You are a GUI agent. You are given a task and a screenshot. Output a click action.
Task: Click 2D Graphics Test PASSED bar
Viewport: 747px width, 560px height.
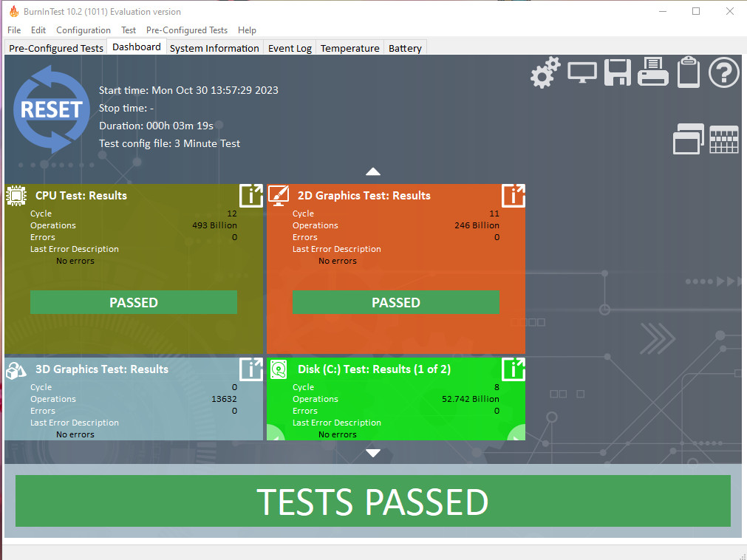(396, 302)
